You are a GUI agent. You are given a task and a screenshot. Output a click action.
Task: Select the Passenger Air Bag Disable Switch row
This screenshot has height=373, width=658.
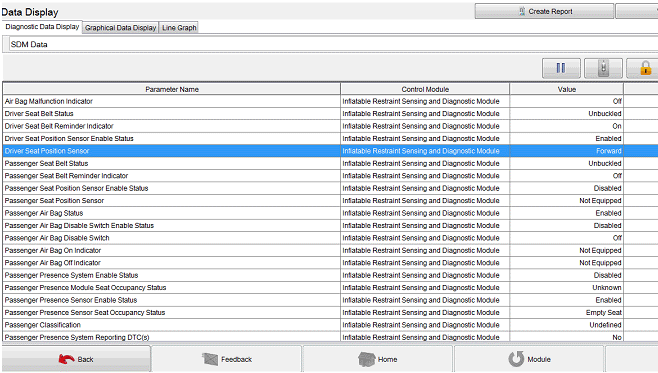tap(330, 238)
